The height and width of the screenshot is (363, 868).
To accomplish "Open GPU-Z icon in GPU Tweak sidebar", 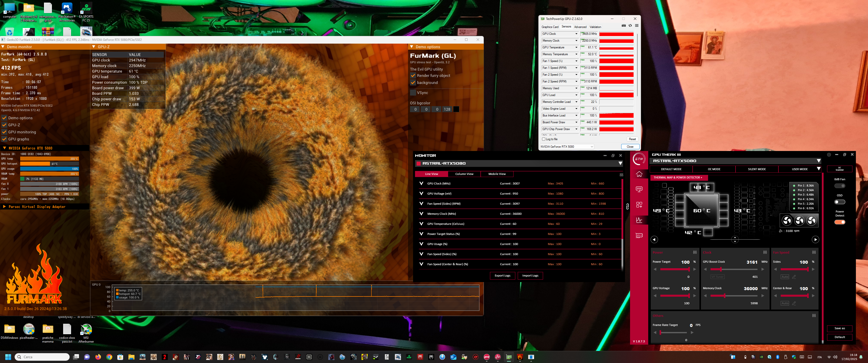I will (x=639, y=235).
